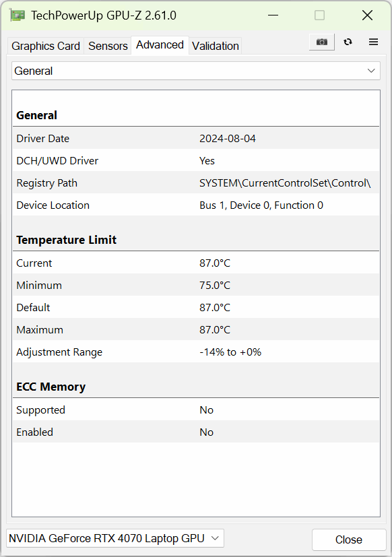Screen dimensions: 392x557
Task: Click the refresh icon in toolbar
Action: click(348, 42)
